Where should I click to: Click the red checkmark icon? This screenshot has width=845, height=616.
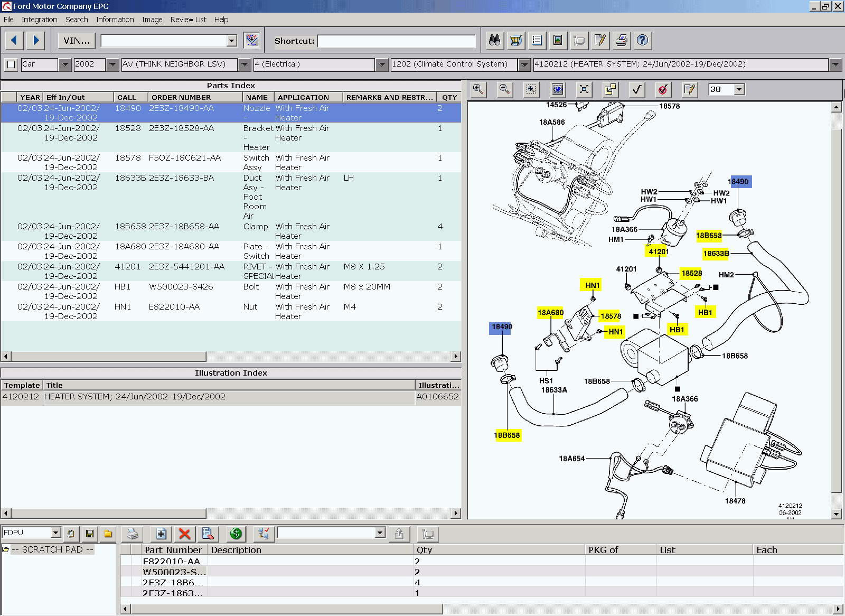click(663, 89)
